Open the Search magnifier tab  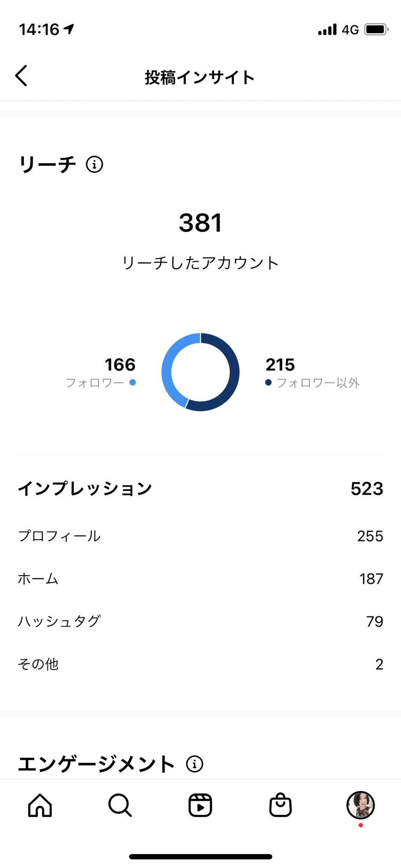coord(120,805)
